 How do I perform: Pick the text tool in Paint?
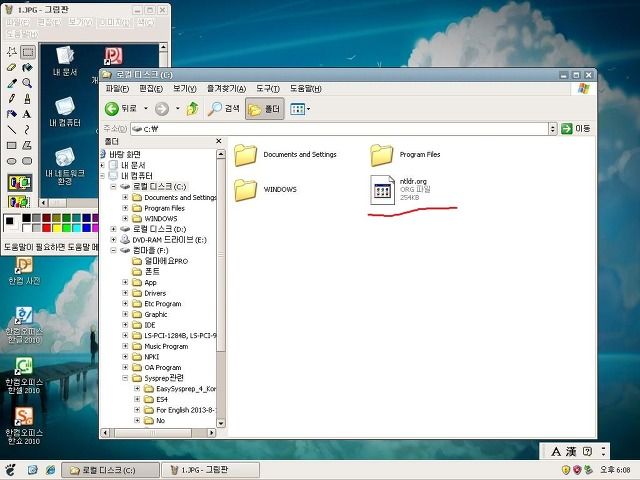tap(27, 114)
